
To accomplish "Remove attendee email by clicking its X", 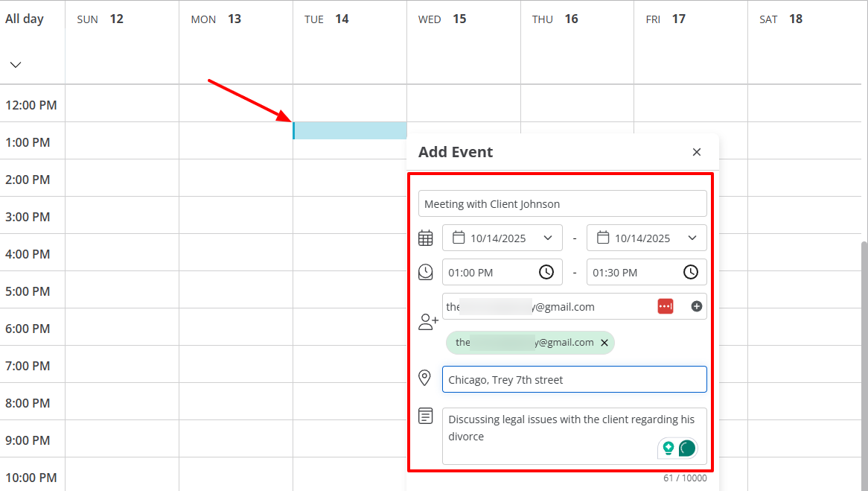I will click(x=604, y=343).
